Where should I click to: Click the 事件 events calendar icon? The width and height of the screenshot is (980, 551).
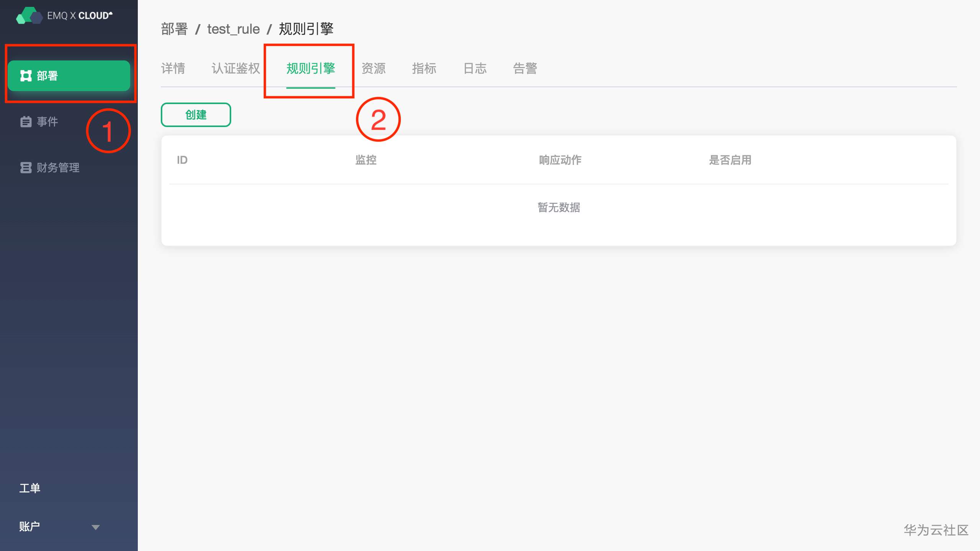point(26,122)
